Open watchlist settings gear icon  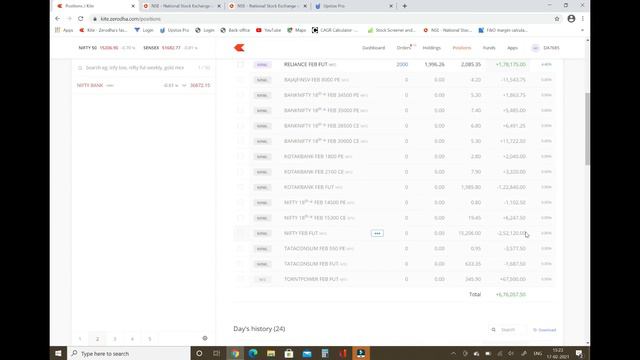point(205,338)
